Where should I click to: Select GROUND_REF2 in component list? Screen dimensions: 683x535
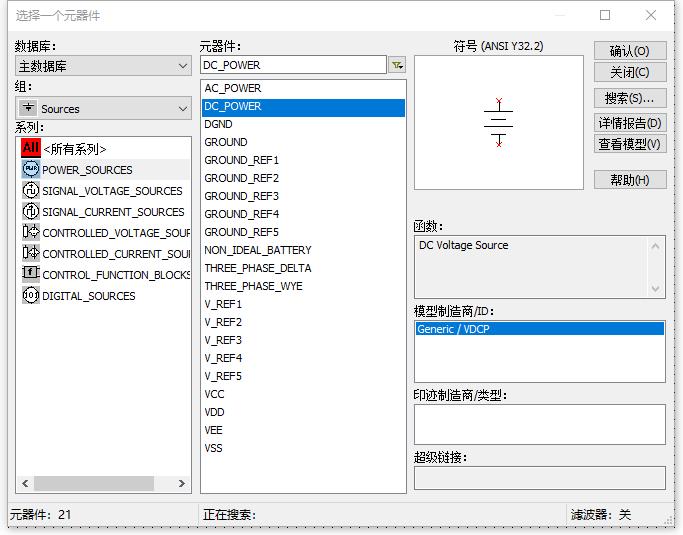pyautogui.click(x=303, y=178)
